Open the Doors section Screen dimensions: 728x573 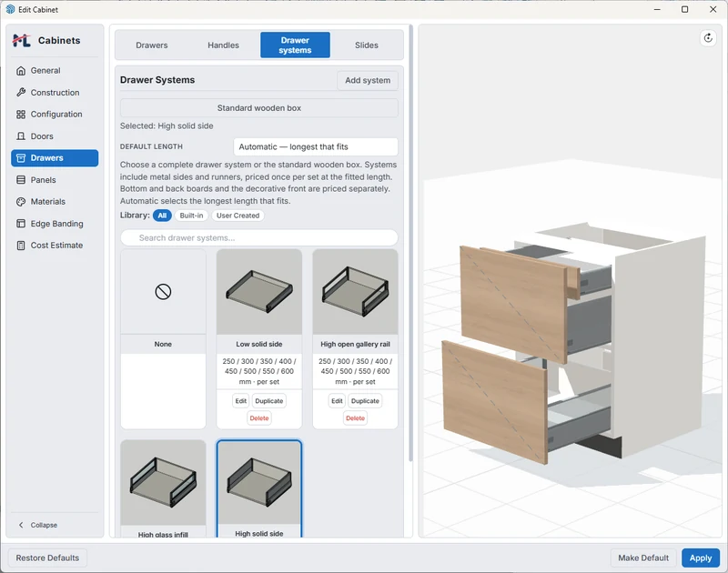coord(55,136)
